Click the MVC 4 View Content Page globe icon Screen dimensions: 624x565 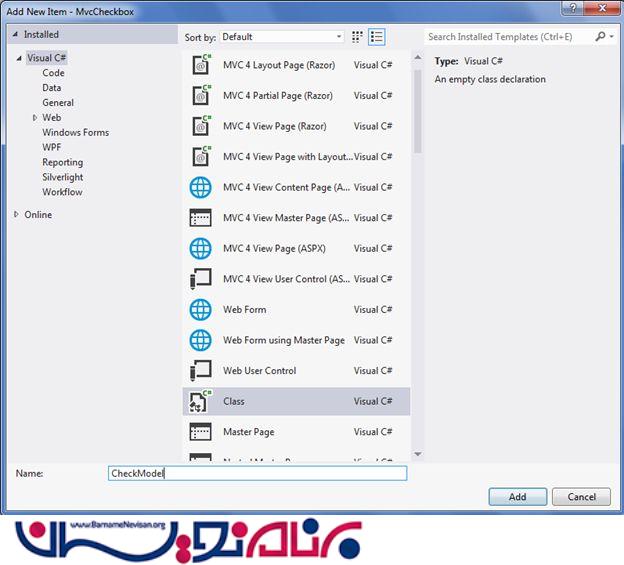(201, 187)
